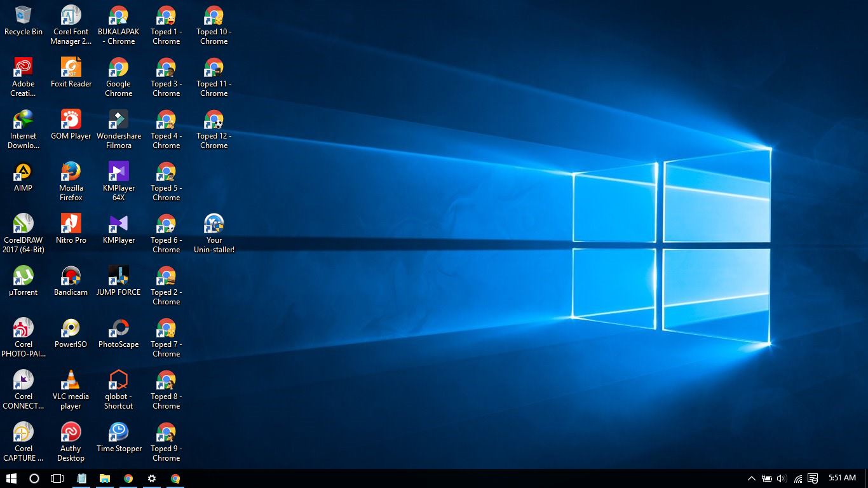Click the Foxit Reader desktop icon
This screenshot has height=488, width=868.
click(71, 72)
